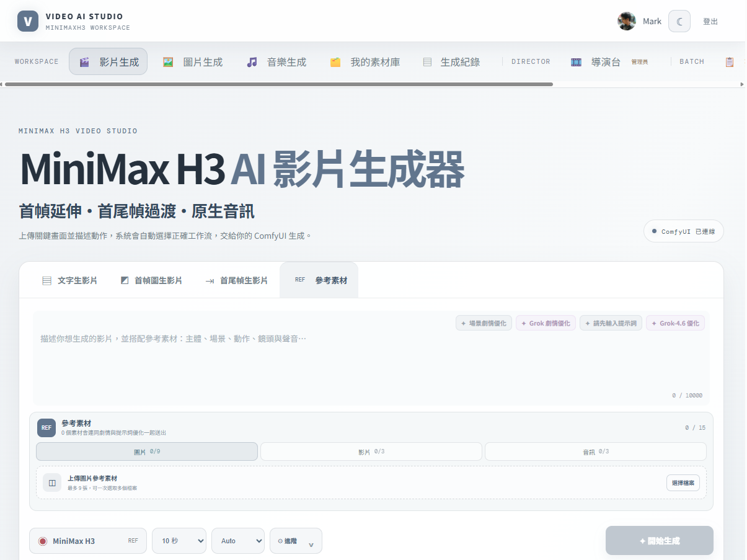The image size is (747, 560).
Task: Click the lines icon on the 文字生影片 tab
Action: pyautogui.click(x=46, y=280)
